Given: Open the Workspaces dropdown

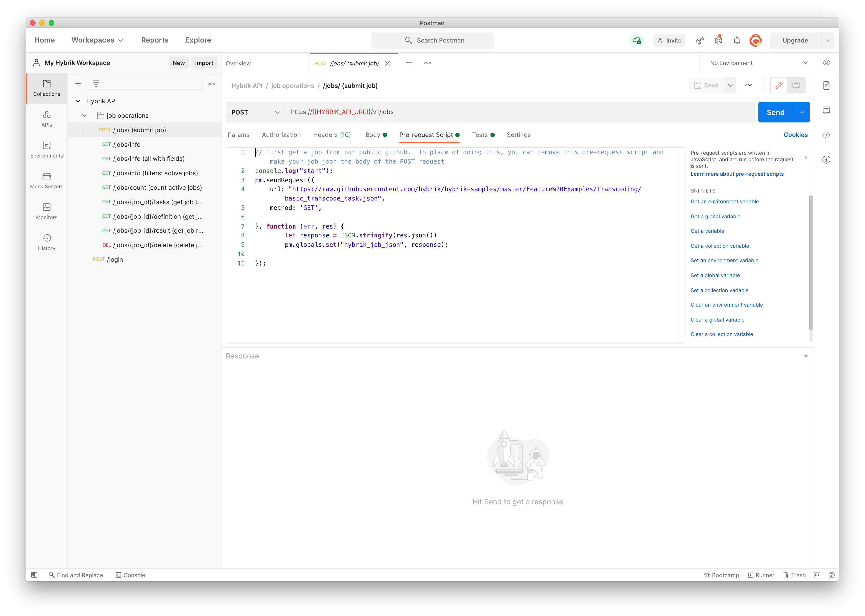Looking at the screenshot, I should pyautogui.click(x=97, y=40).
